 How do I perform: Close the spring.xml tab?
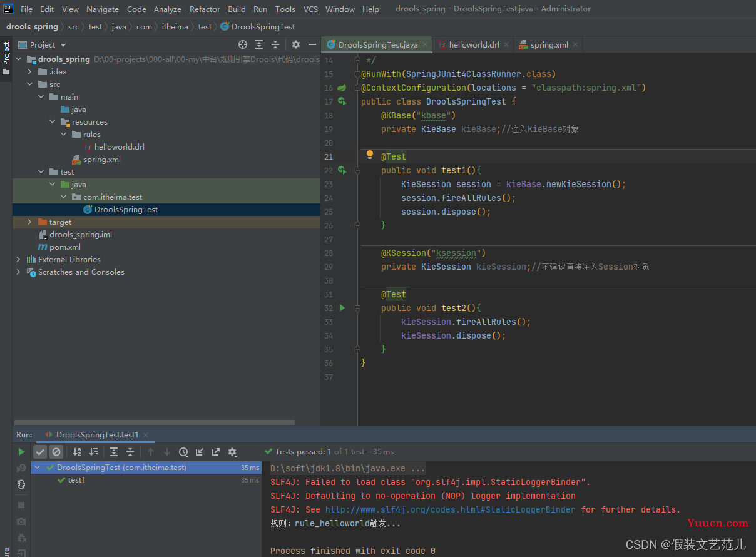(575, 44)
